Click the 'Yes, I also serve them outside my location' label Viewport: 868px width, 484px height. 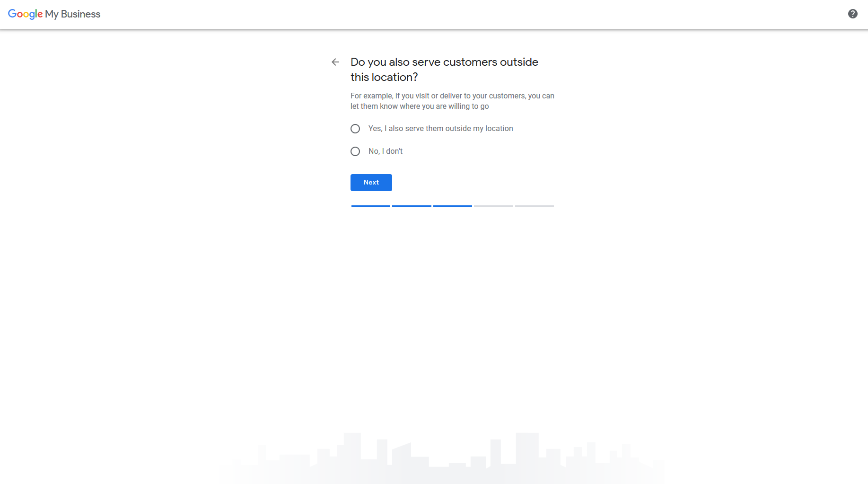[x=440, y=129]
